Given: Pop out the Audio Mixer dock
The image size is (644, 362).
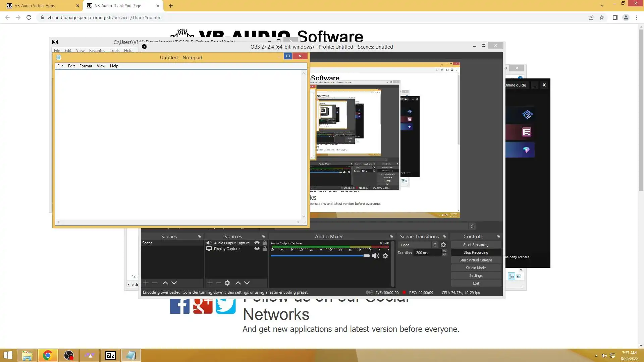Looking at the screenshot, I should point(391,236).
